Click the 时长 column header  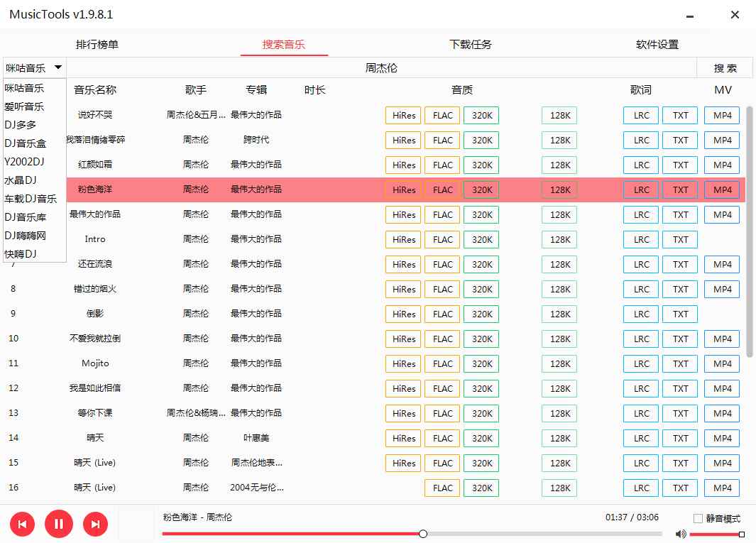tap(315, 89)
